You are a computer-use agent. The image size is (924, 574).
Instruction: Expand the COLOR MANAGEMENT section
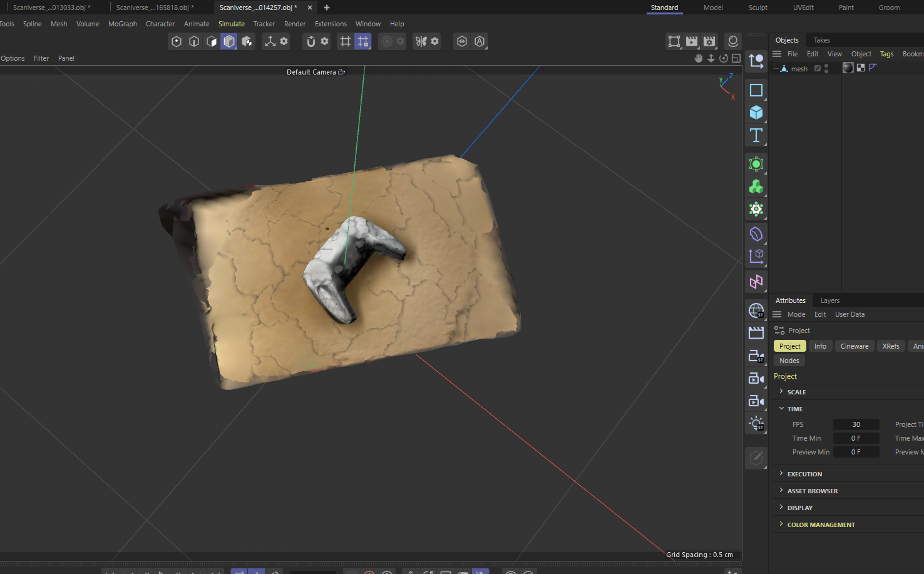[781, 525]
